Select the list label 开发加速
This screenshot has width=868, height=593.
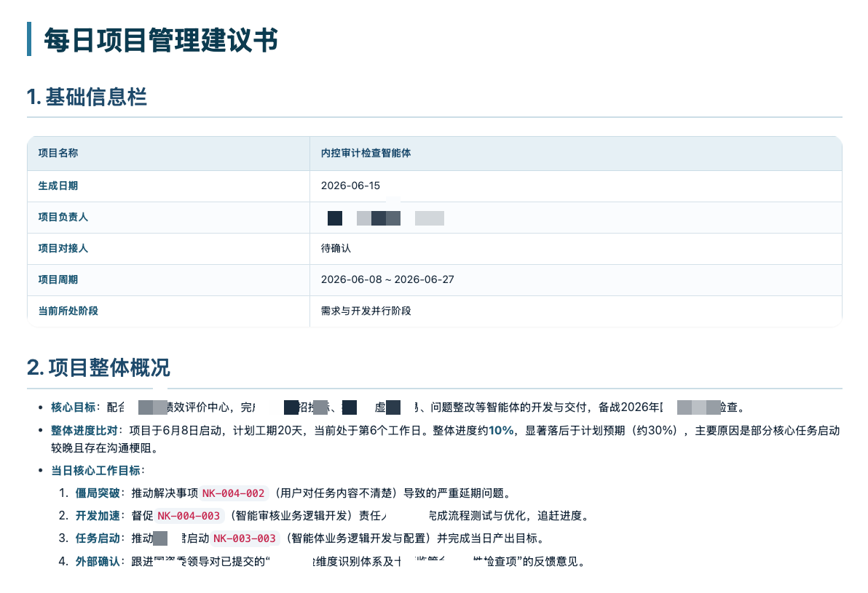click(98, 516)
